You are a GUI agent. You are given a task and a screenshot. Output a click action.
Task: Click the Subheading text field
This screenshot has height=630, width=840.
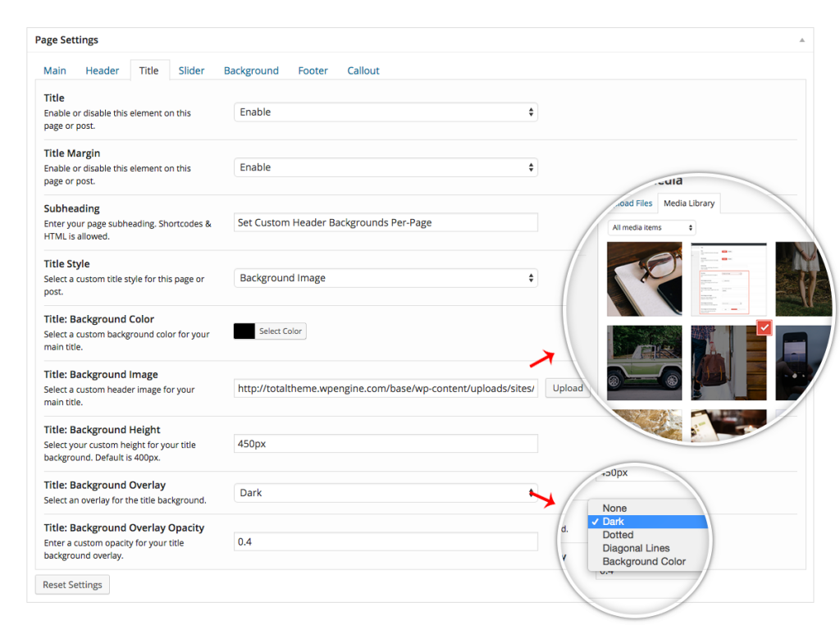(386, 222)
